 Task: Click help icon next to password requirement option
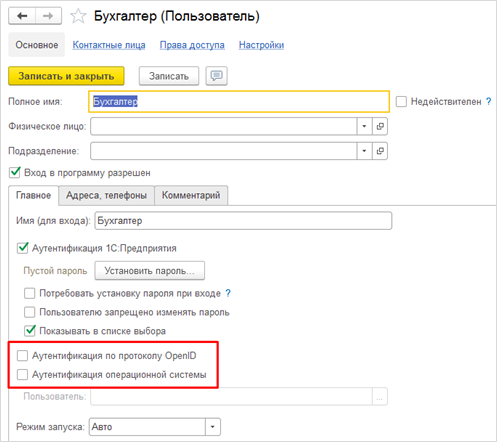point(228,293)
